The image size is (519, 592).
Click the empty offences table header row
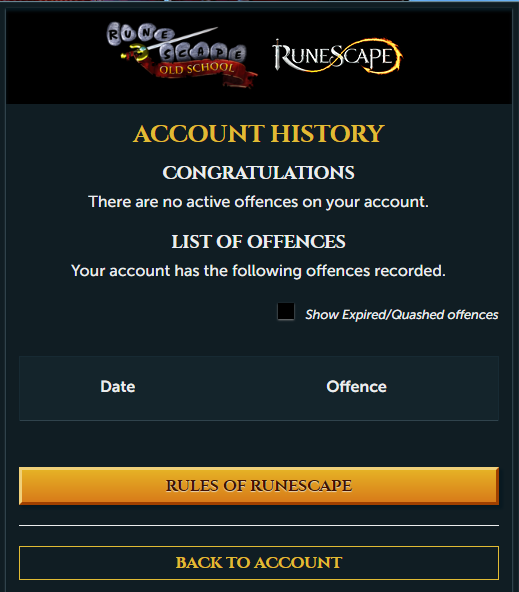(259, 388)
